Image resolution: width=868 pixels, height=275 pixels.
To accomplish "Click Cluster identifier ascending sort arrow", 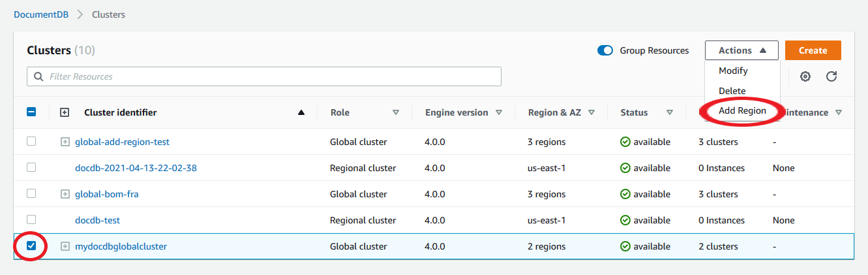I will 301,112.
